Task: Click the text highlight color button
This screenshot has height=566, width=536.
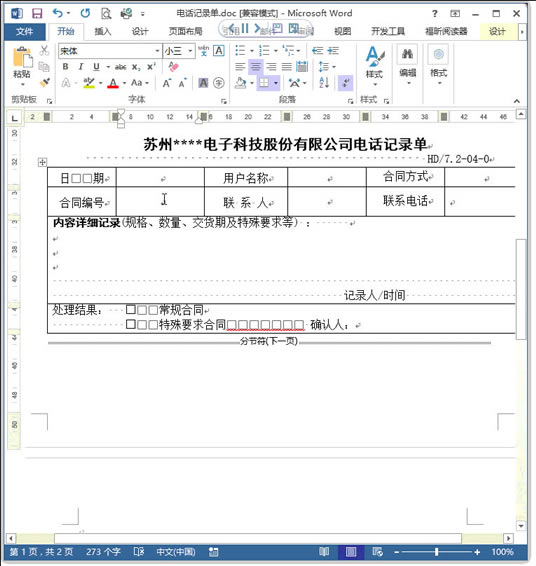Action: click(x=89, y=83)
